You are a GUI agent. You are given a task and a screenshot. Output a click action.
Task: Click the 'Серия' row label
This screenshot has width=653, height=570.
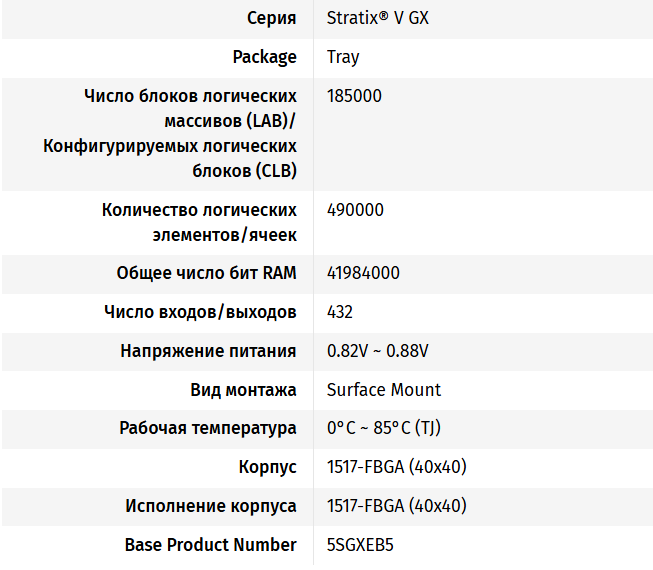(271, 18)
